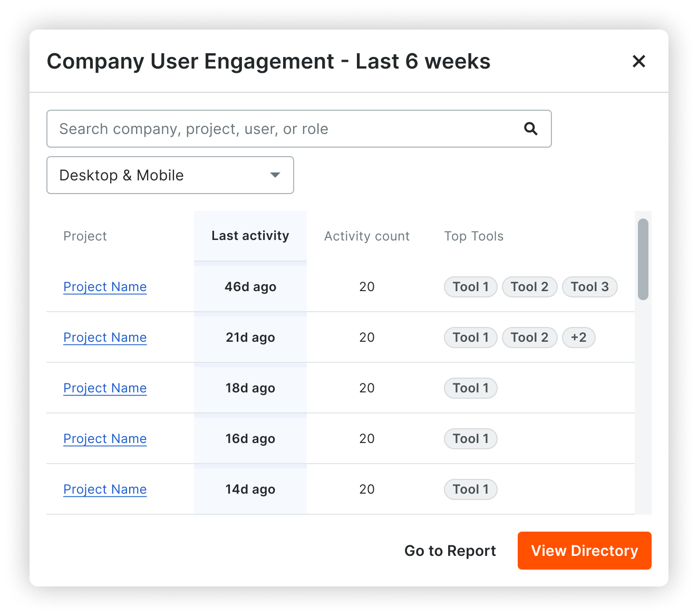The width and height of the screenshot is (698, 616).
Task: Click Tool 2 chip in 21d ago row
Action: (x=529, y=338)
